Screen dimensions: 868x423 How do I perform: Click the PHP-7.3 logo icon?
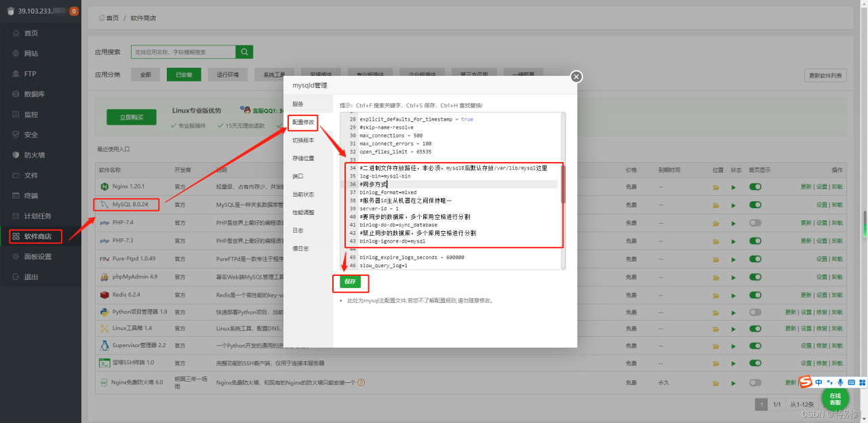point(104,241)
